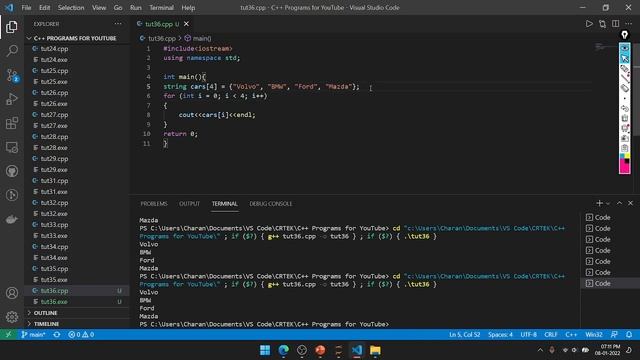640x360 pixels.
Task: Select the eraser tool in drawing toolbar
Action: click(x=624, y=88)
